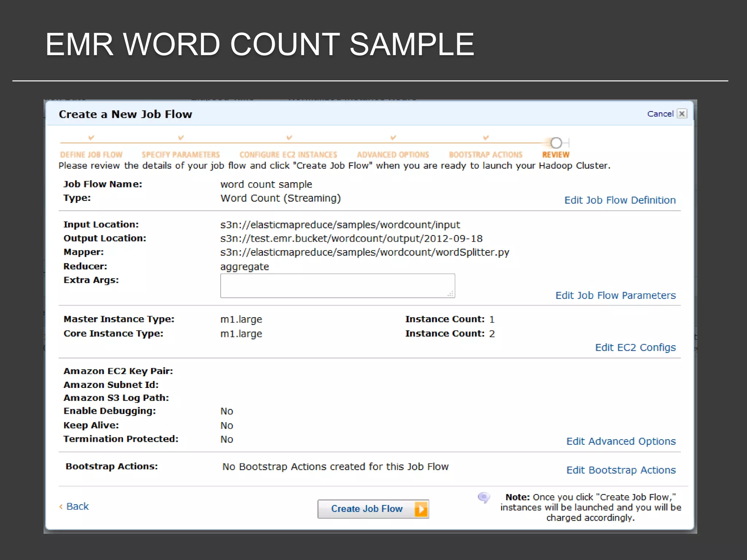Click the X close icon beside Cancel
This screenshot has height=560, width=747.
coord(682,114)
